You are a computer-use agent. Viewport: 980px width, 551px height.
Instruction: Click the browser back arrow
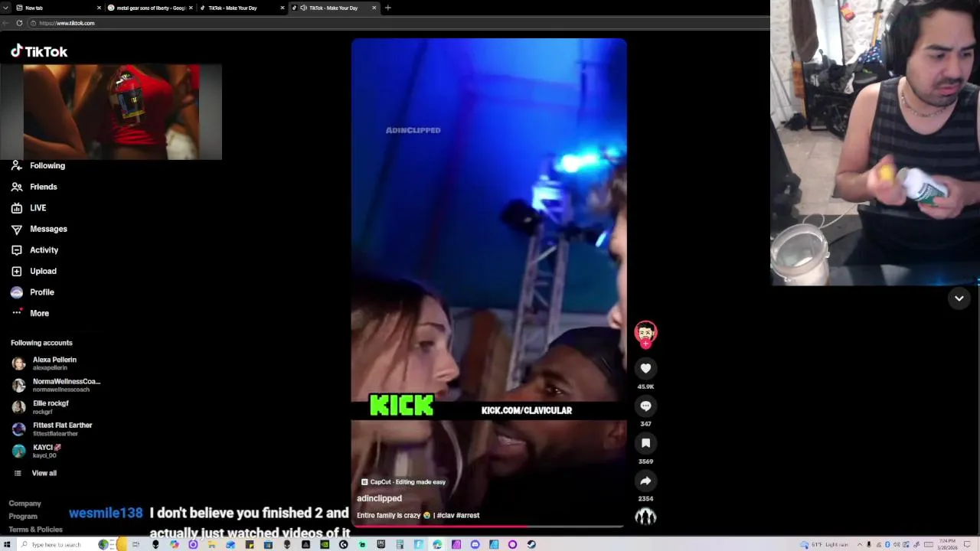pyautogui.click(x=6, y=23)
